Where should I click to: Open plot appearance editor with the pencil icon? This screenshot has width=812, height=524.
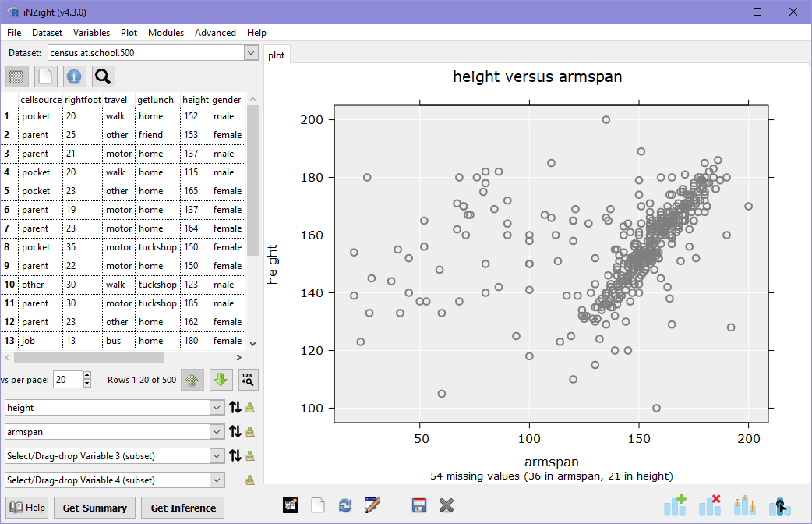(372, 505)
